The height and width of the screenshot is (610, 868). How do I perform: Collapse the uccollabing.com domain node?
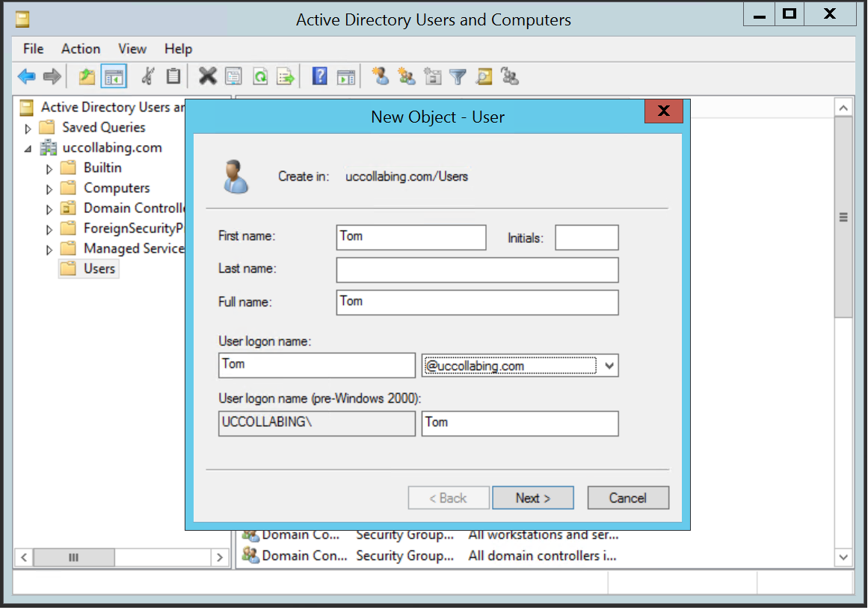[x=28, y=149]
